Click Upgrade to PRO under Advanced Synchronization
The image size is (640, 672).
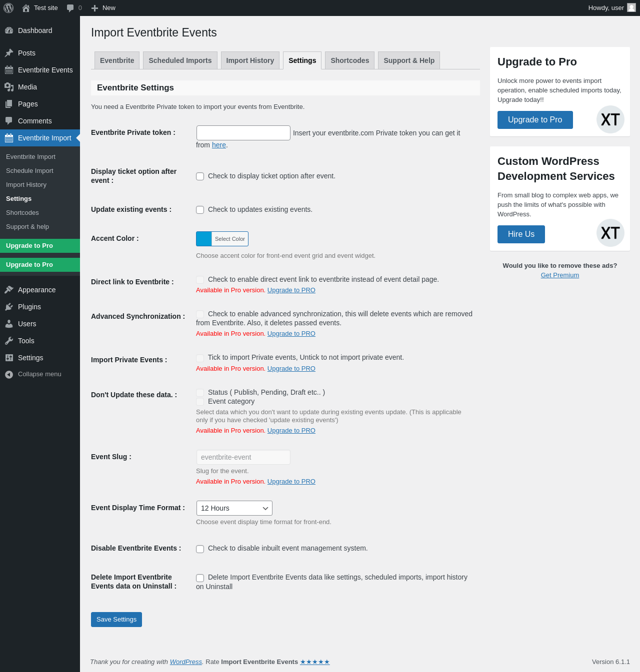291,334
